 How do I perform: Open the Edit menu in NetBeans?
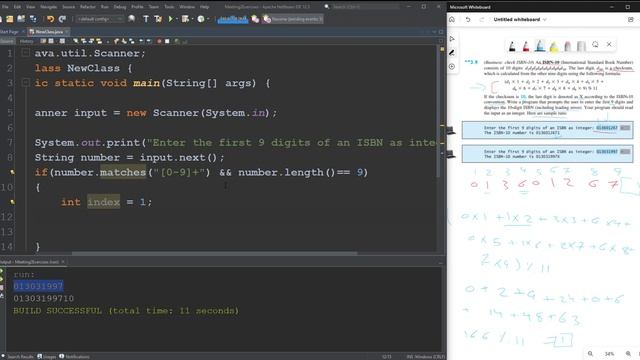(x=17, y=7)
